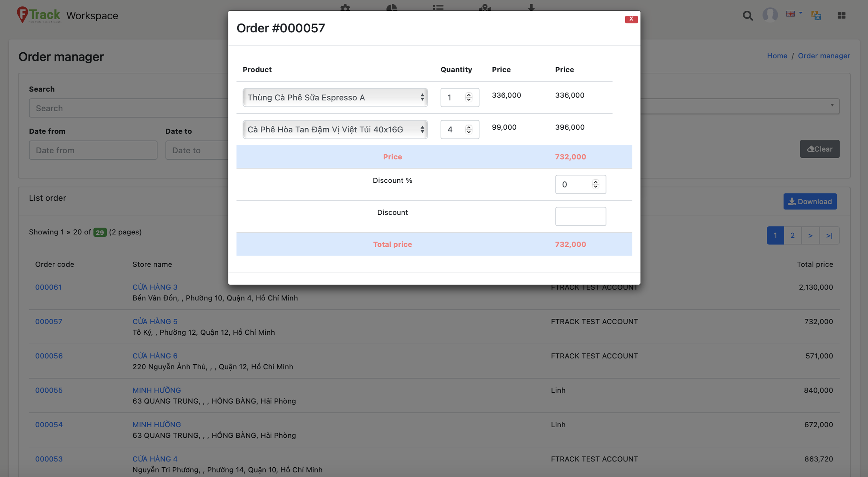Click the translate icon in header
This screenshot has width=868, height=477.
(816, 16)
